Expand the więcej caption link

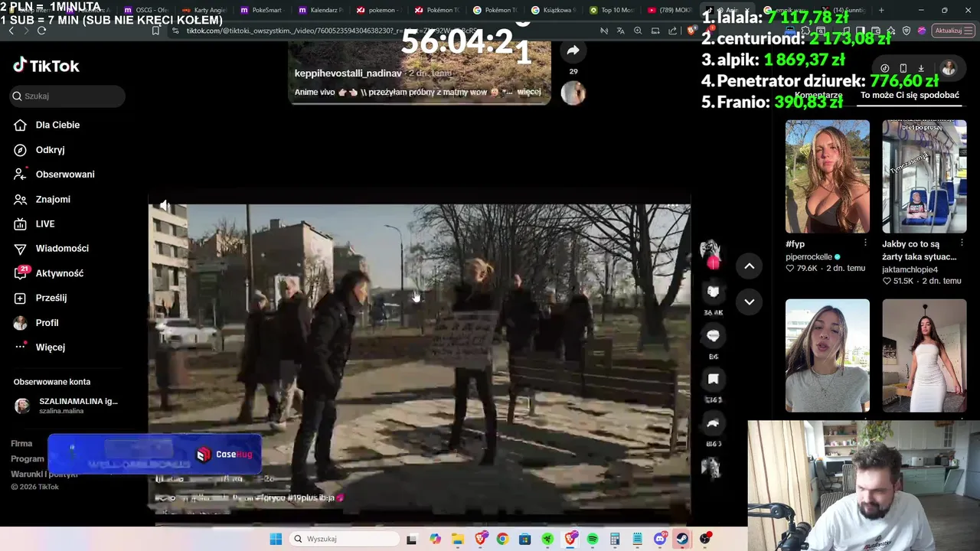coord(529,92)
